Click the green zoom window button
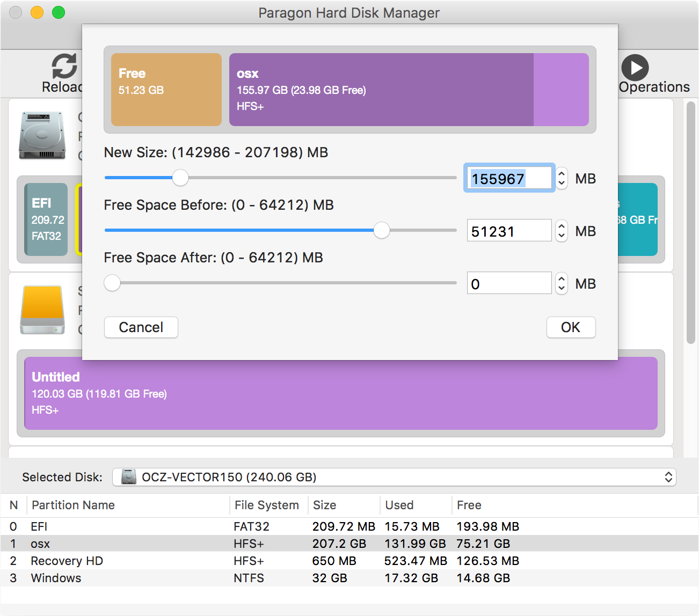 [59, 12]
